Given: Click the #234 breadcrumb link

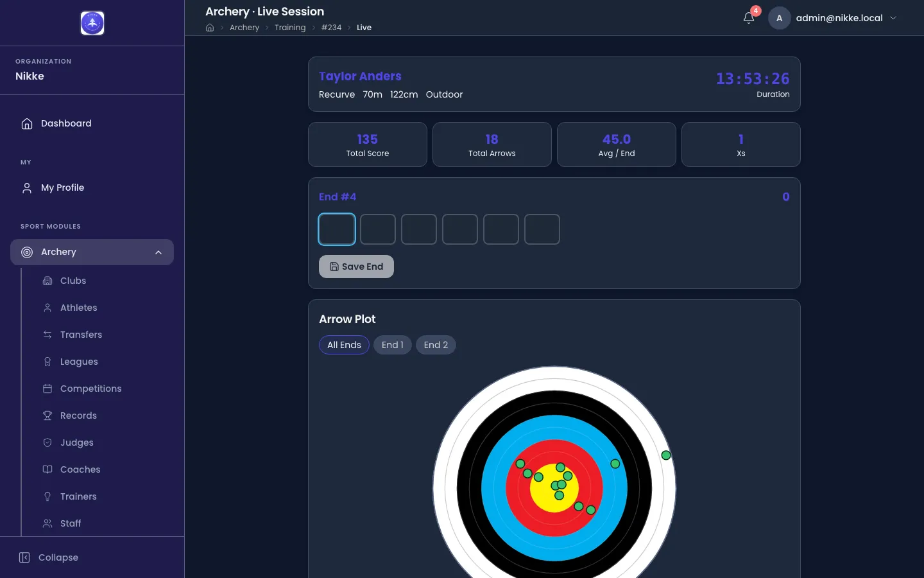Looking at the screenshot, I should coord(331,28).
